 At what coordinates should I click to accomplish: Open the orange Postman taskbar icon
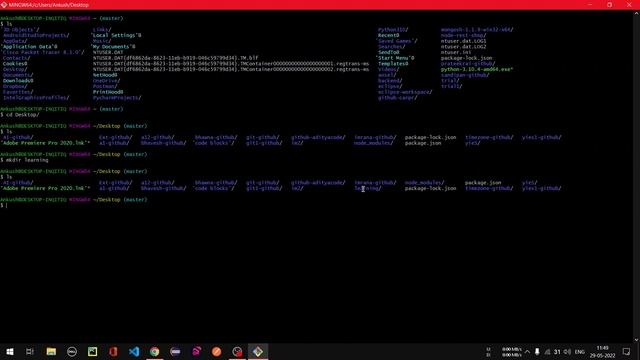click(x=217, y=351)
